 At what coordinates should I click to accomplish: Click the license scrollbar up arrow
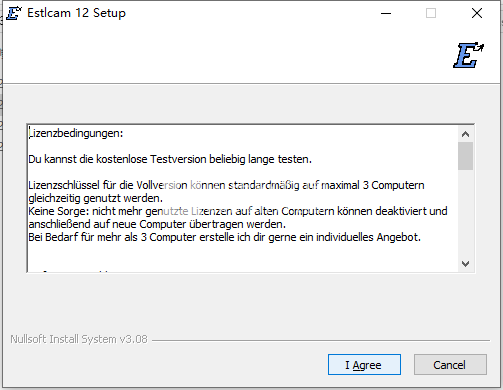click(466, 134)
